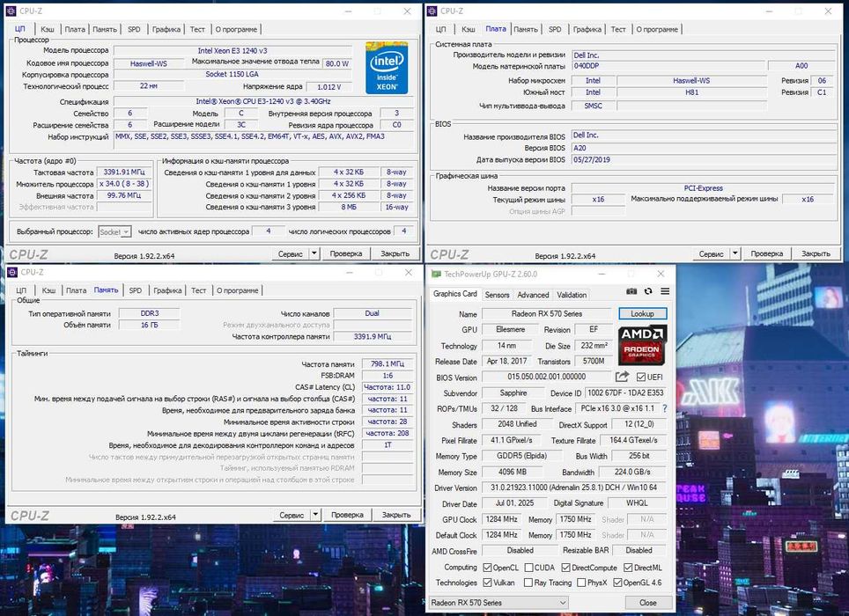Click the GPU-Z screenshot camera icon
Image resolution: width=849 pixels, height=616 pixels.
(631, 291)
